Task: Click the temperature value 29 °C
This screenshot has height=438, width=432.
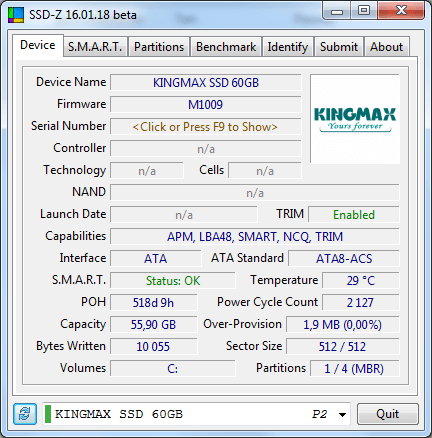Action: (x=361, y=281)
